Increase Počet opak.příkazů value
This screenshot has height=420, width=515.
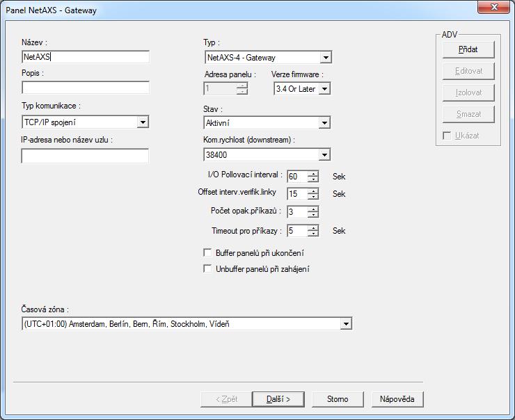(x=313, y=209)
